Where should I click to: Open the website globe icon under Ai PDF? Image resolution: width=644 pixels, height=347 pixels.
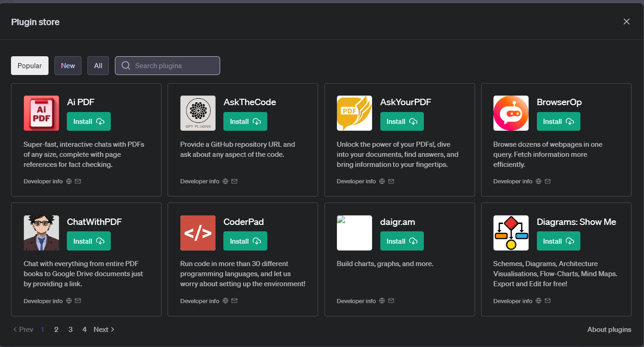click(x=68, y=181)
